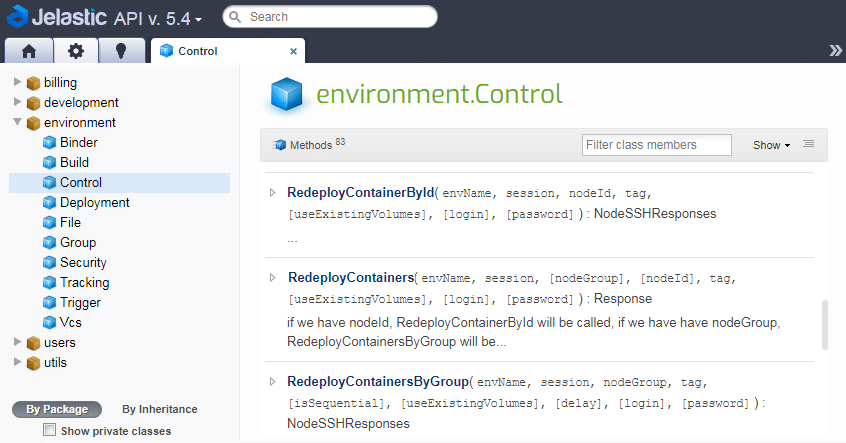
Task: Select the Binder class cube icon
Action: point(49,142)
